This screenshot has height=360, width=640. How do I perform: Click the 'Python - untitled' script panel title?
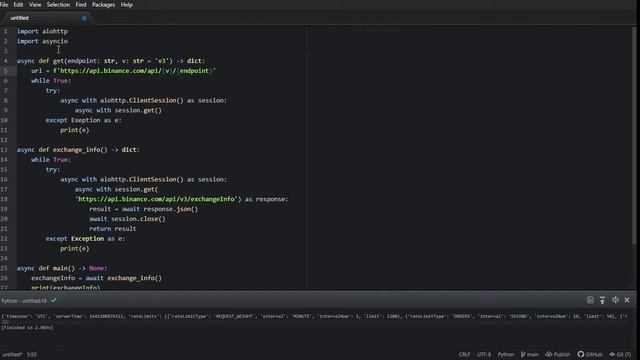[x=24, y=301]
